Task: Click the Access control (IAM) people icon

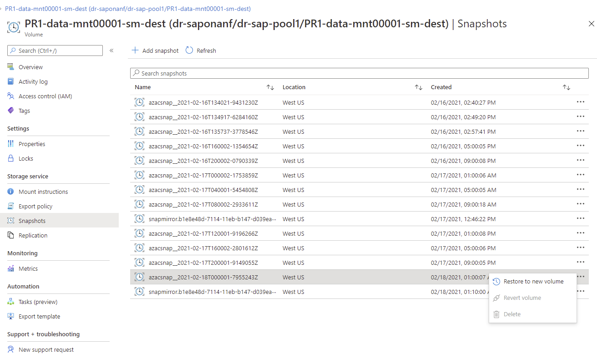Action: [x=11, y=96]
